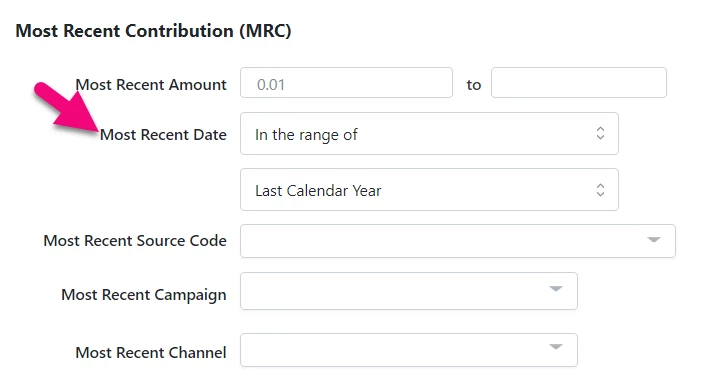The height and width of the screenshot is (387, 707).
Task: Click the up-down arrows on date condition select
Action: tap(600, 133)
